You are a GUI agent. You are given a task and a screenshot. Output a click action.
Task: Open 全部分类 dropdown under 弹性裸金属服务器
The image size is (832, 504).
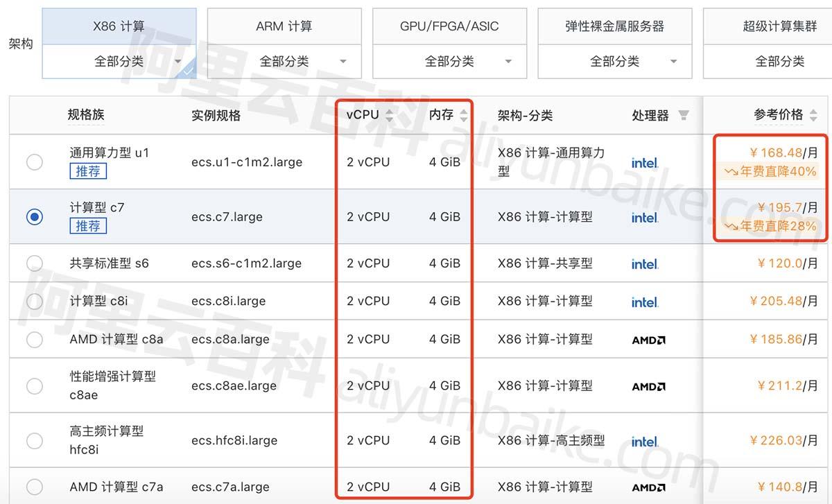click(614, 61)
